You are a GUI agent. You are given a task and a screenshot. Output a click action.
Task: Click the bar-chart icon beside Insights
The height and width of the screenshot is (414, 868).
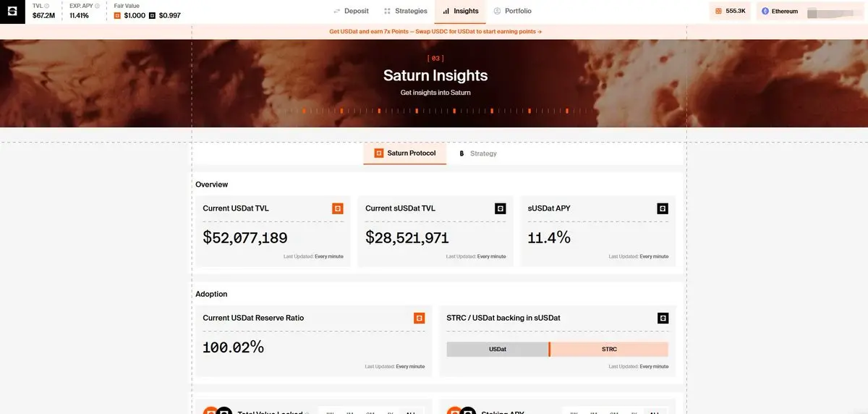[x=446, y=12]
